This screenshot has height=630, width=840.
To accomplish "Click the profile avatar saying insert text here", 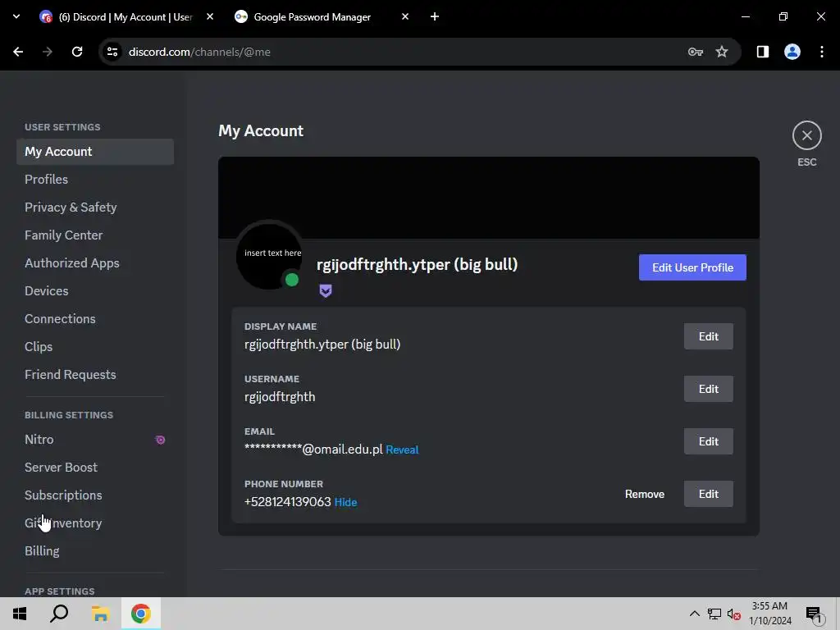I will pos(269,255).
